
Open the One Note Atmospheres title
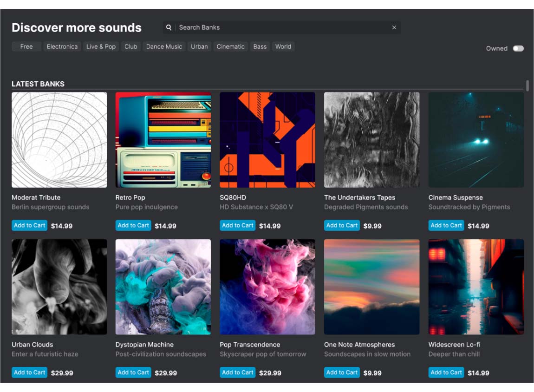click(x=359, y=345)
